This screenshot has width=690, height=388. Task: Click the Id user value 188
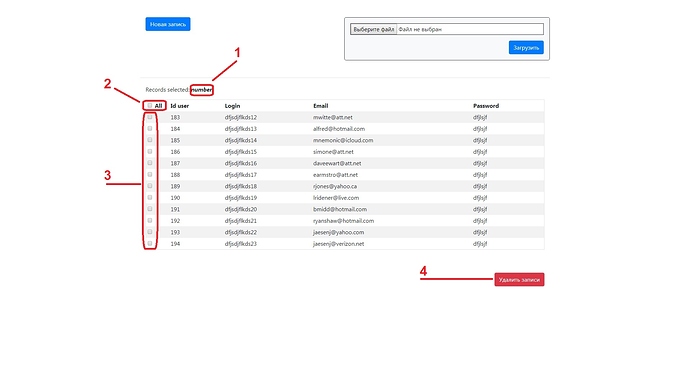click(x=175, y=175)
